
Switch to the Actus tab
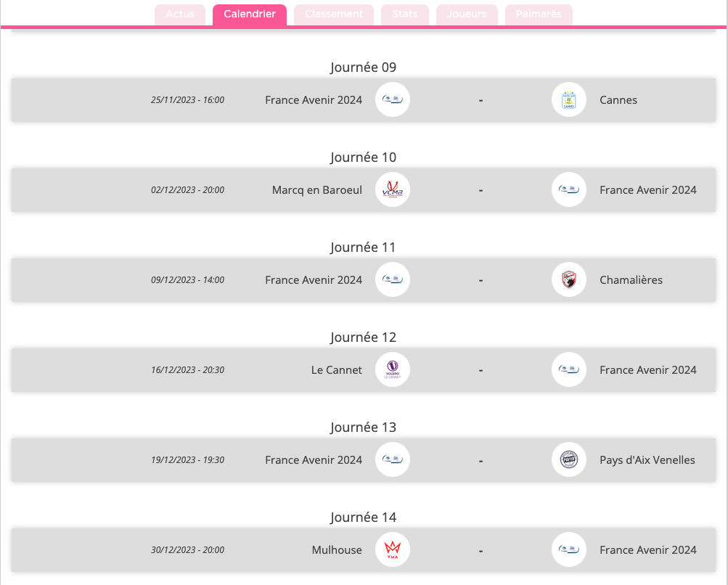pos(180,15)
